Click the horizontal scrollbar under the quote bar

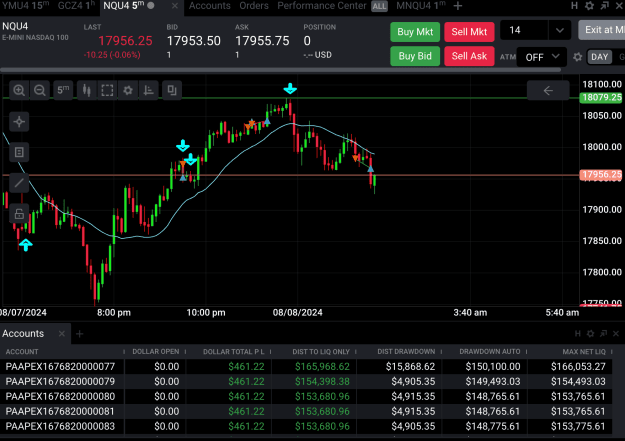(281, 70)
